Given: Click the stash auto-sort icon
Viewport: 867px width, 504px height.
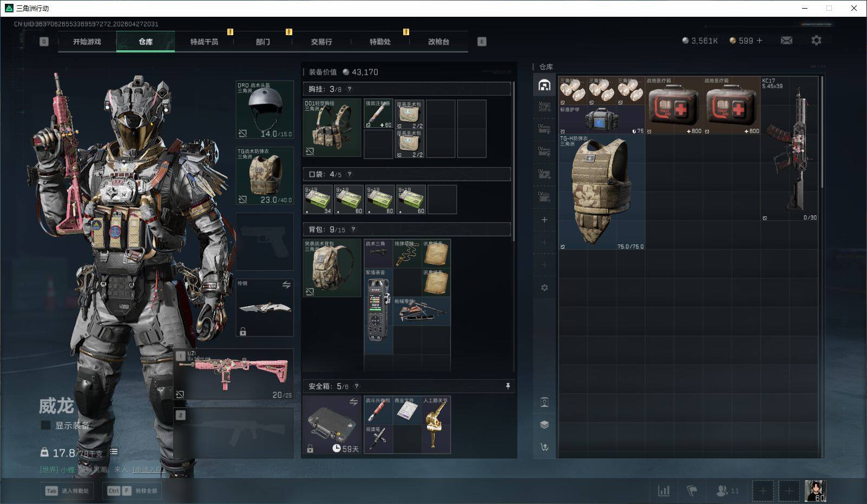Looking at the screenshot, I should [544, 447].
